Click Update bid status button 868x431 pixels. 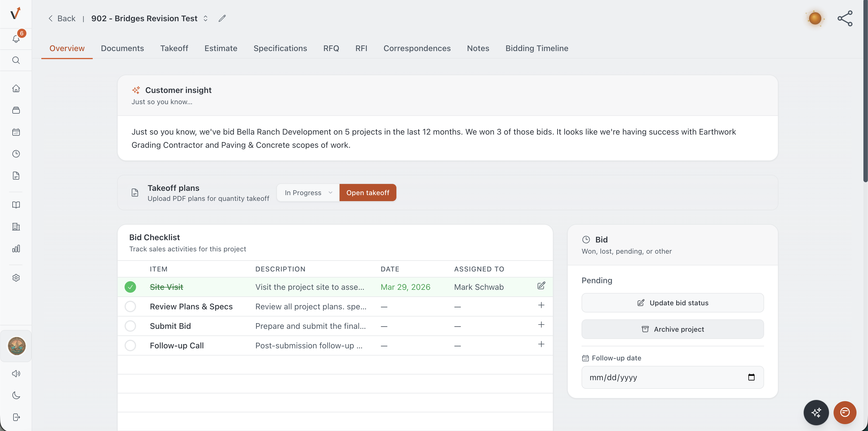(673, 303)
